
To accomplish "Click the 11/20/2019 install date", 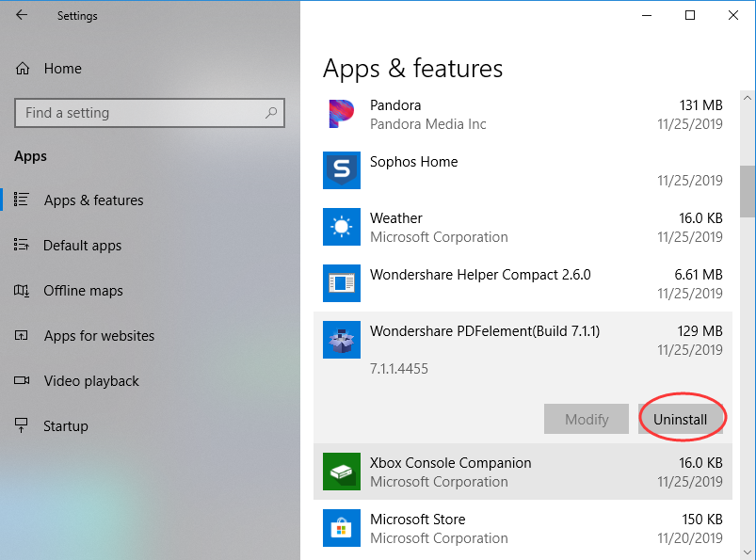I will [x=690, y=537].
